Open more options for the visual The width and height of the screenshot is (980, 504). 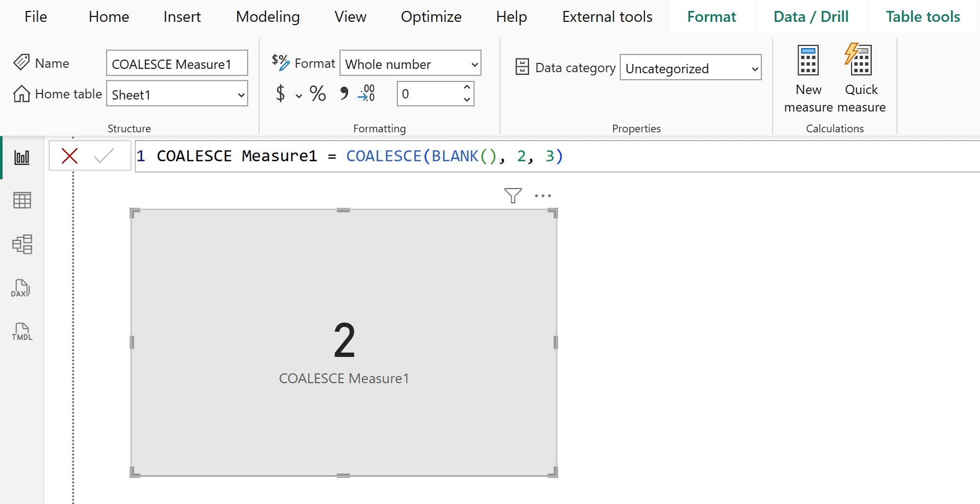point(543,195)
